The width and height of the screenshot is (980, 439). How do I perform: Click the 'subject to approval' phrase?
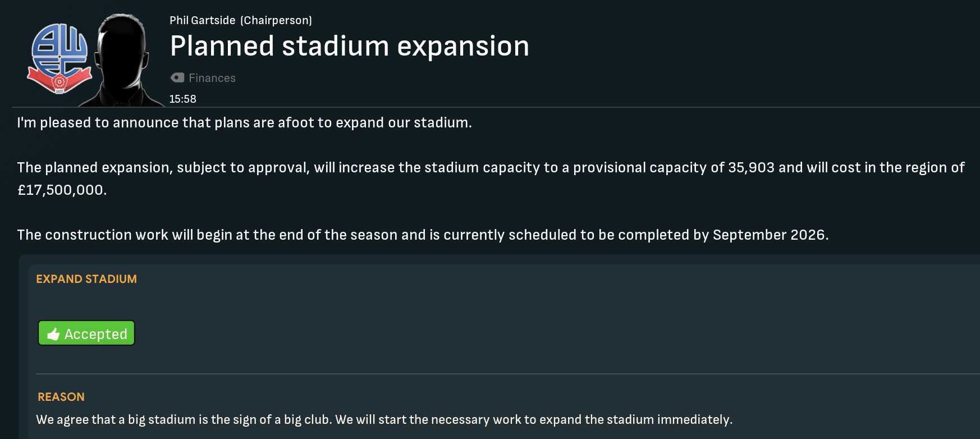click(x=242, y=167)
